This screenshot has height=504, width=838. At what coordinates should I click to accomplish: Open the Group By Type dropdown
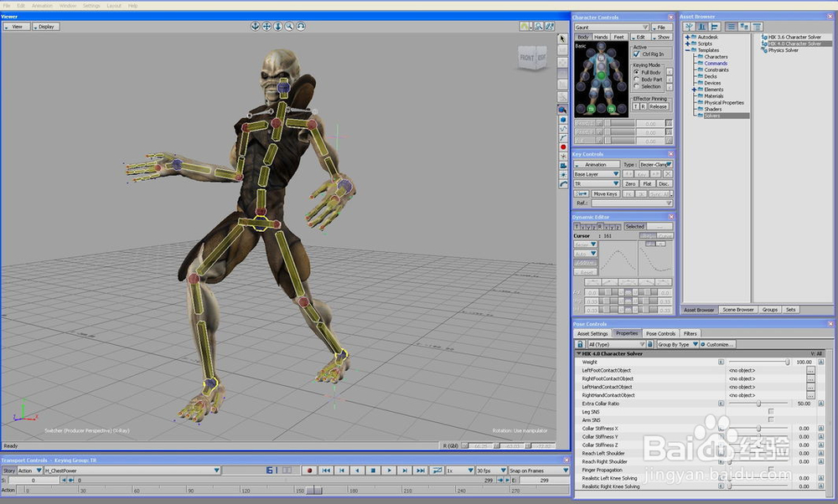coord(678,344)
